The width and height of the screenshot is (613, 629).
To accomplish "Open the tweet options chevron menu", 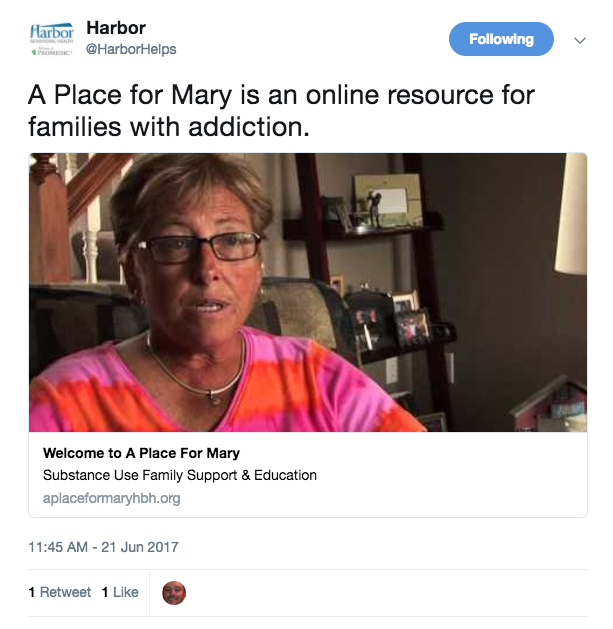I will tap(580, 40).
